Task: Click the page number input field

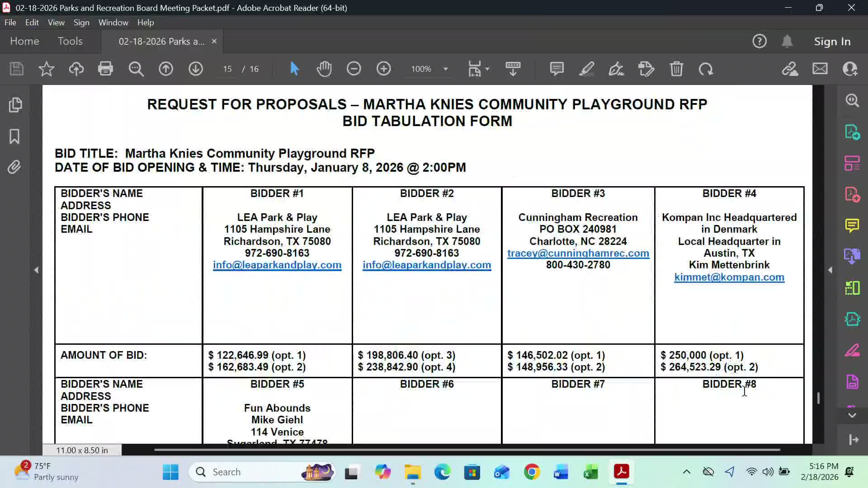Action: click(227, 69)
